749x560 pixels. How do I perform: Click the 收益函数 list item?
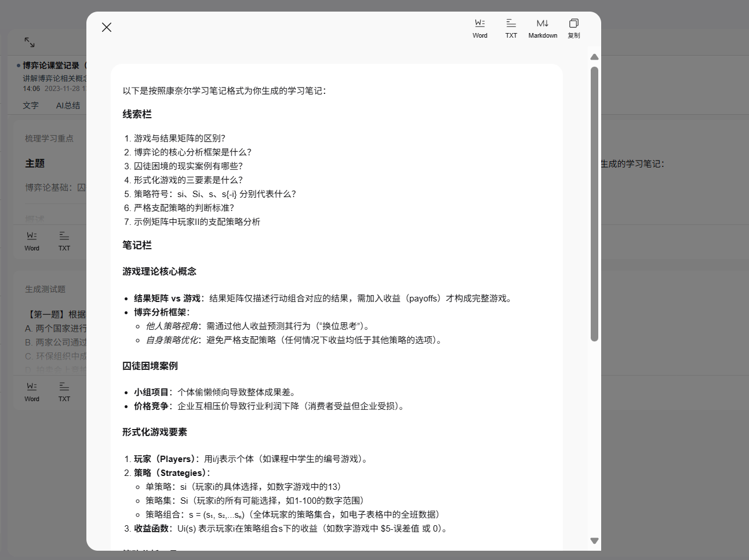(x=290, y=528)
